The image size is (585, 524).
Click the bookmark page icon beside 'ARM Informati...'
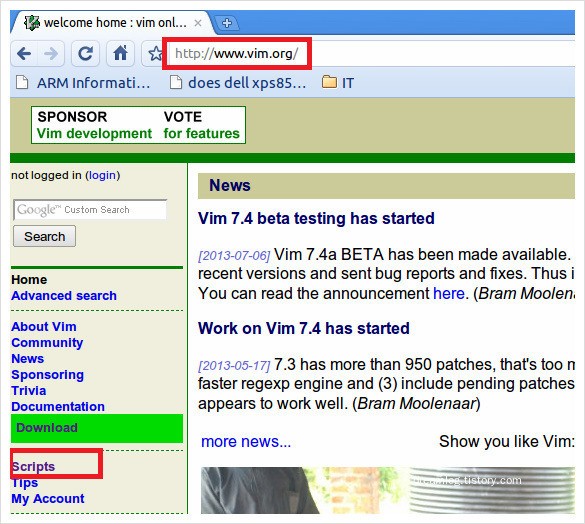[22, 82]
